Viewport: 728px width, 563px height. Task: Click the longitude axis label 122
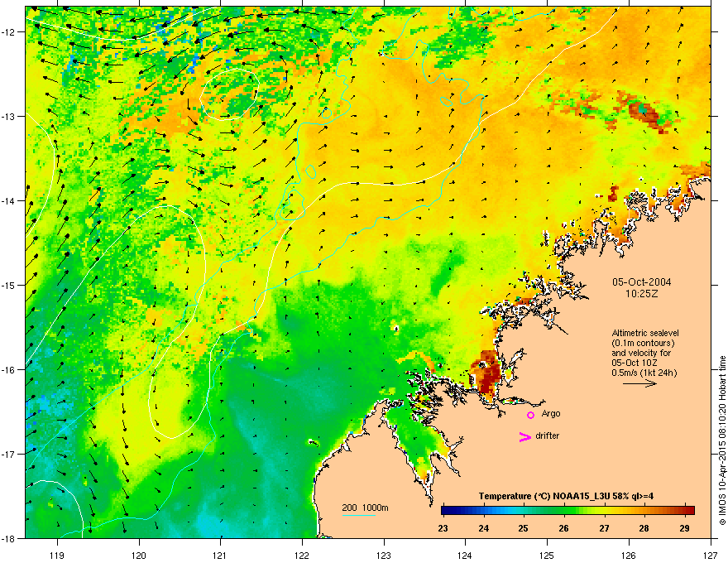(x=302, y=555)
